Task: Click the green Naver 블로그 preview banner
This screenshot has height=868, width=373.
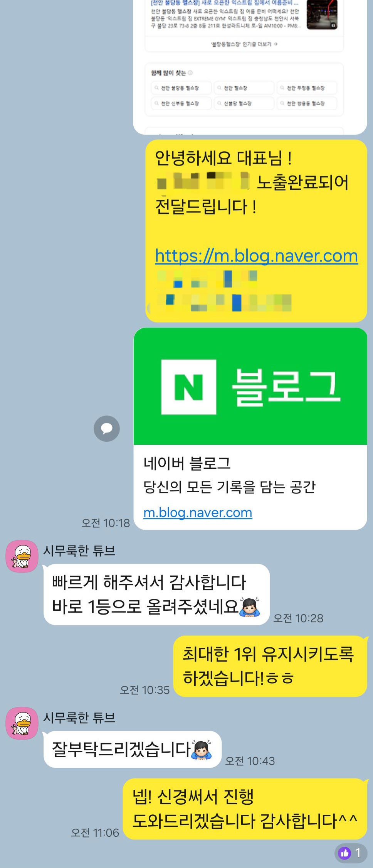Action: coord(250,386)
